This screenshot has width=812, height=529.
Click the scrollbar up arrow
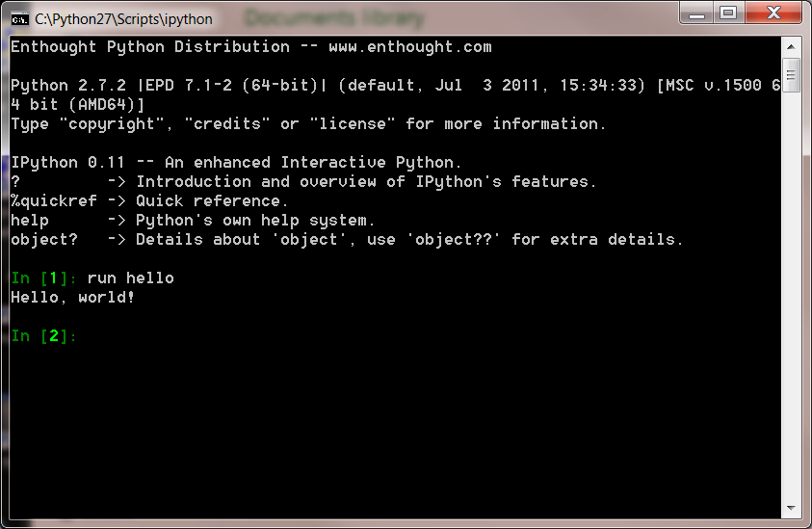tap(791, 46)
